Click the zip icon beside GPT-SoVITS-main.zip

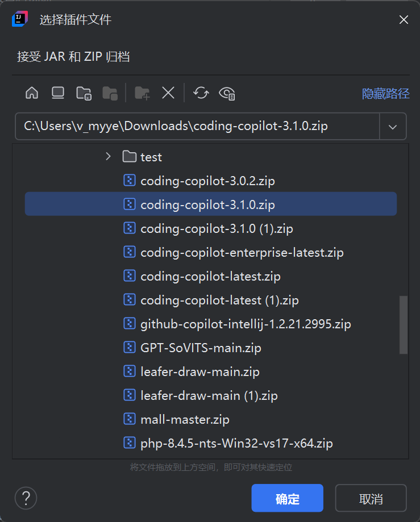[129, 348]
